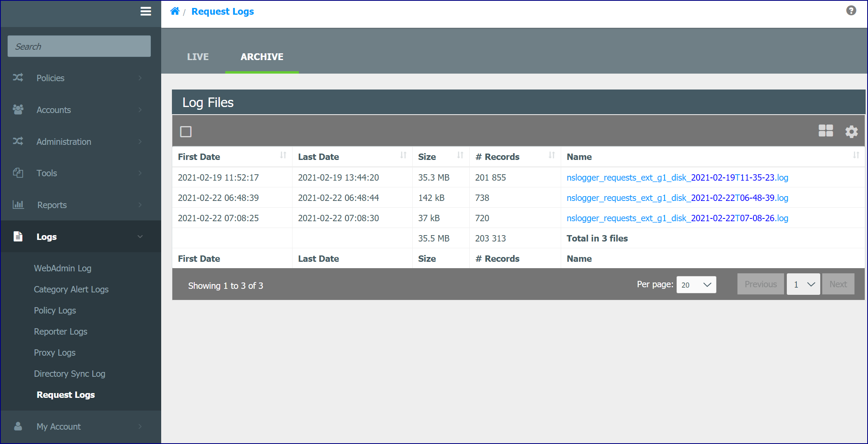Image resolution: width=868 pixels, height=444 pixels.
Task: Switch to the LIVE tab
Action: [198, 57]
